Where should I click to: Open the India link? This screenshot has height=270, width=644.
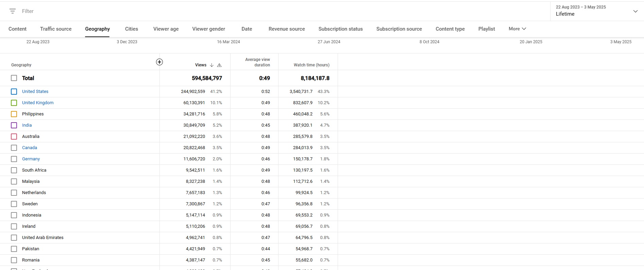coord(27,125)
